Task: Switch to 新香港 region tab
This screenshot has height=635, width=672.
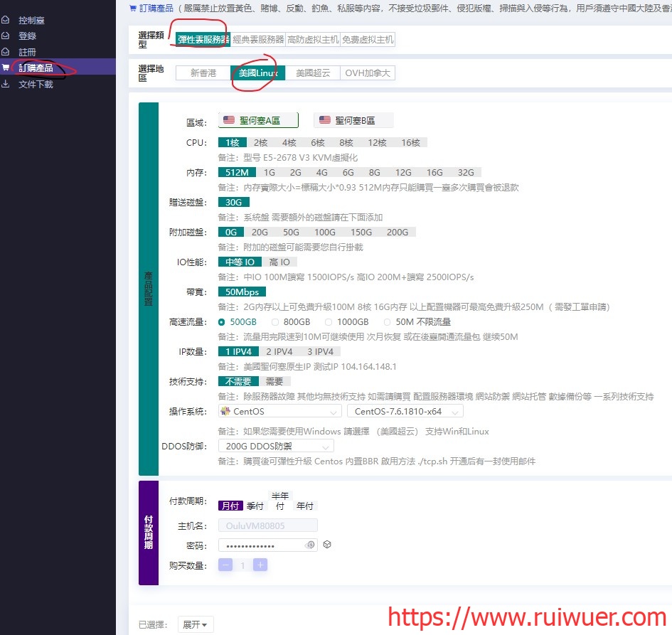Action: point(203,73)
